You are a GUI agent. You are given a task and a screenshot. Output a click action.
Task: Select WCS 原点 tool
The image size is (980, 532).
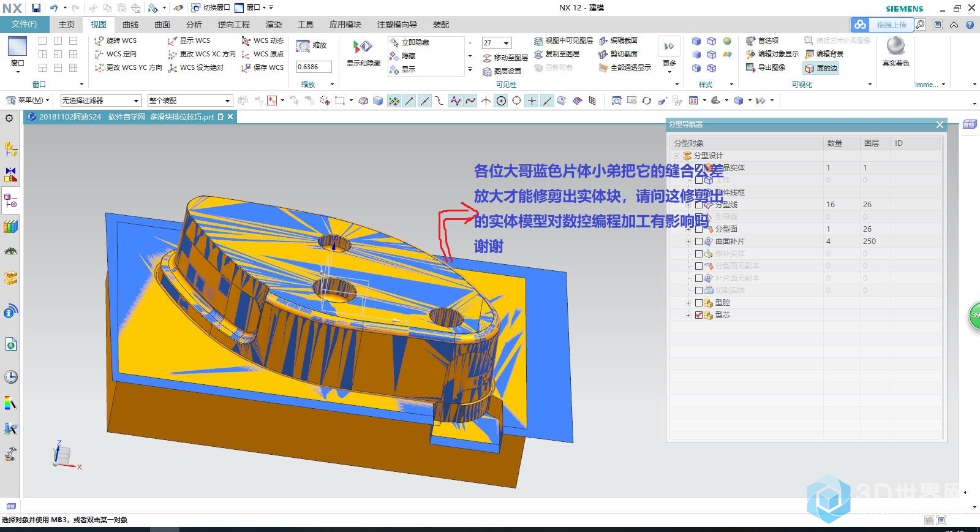click(263, 54)
